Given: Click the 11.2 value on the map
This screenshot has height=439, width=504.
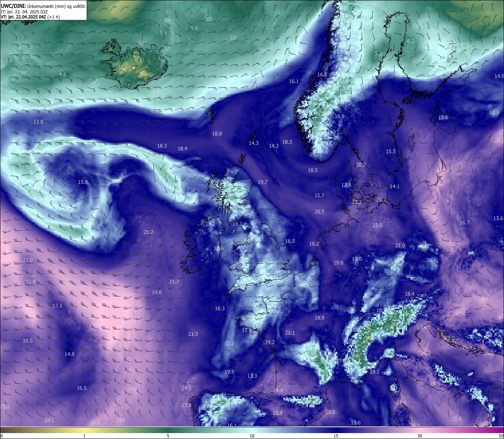Looking at the screenshot, I should (x=210, y=224).
